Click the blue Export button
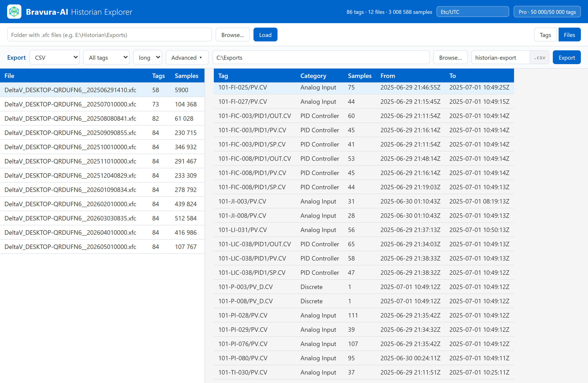The image size is (588, 383). [x=566, y=57]
